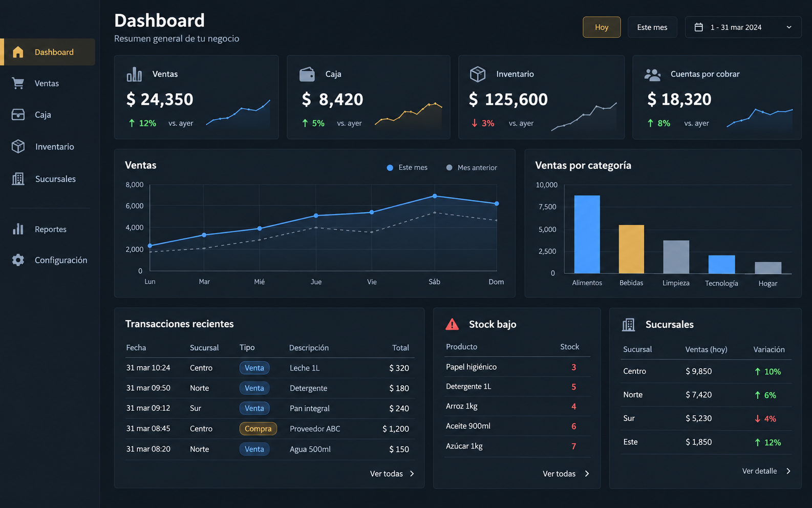The height and width of the screenshot is (508, 812).
Task: Go to Inventario in the sidebar
Action: coord(48,146)
